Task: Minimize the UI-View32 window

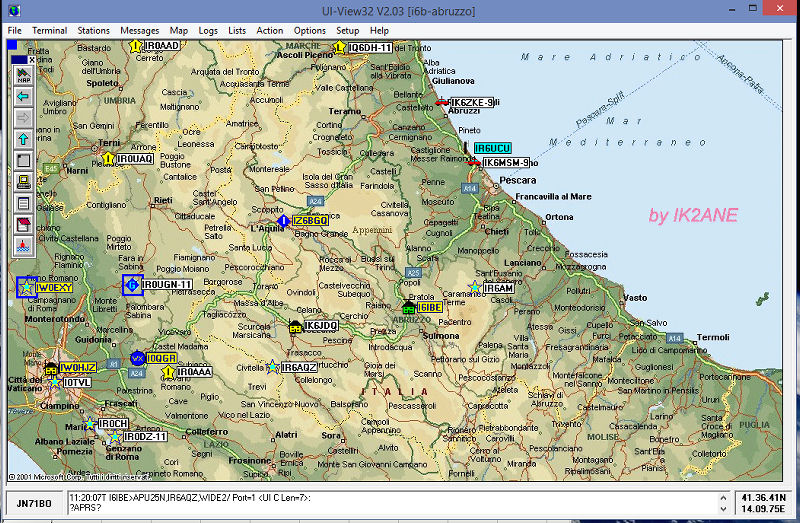Action: 732,9
